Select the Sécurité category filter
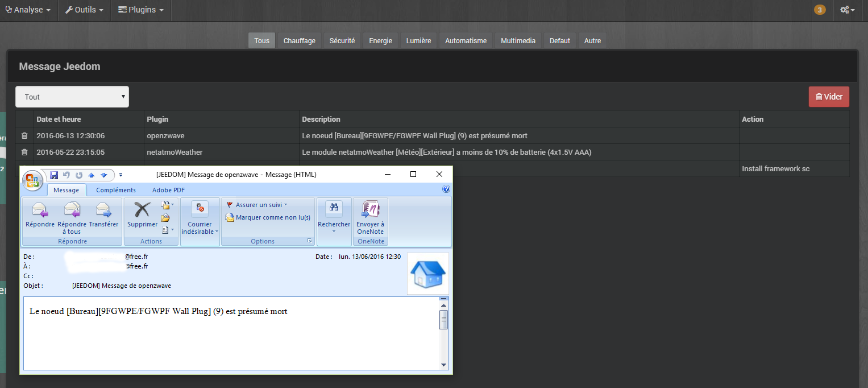The width and height of the screenshot is (868, 388). (x=342, y=40)
